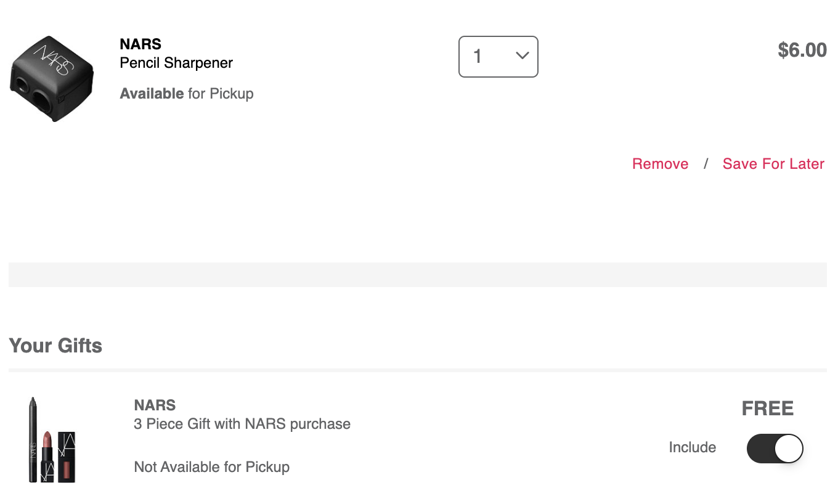Toggle the Include gift switch off

point(775,449)
